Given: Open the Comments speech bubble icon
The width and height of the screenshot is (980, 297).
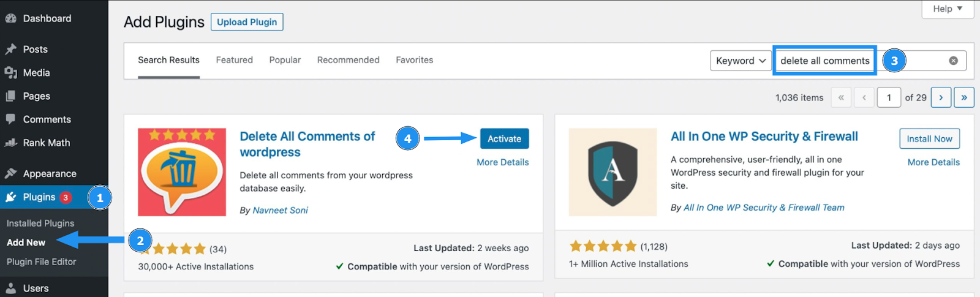Looking at the screenshot, I should [x=10, y=119].
